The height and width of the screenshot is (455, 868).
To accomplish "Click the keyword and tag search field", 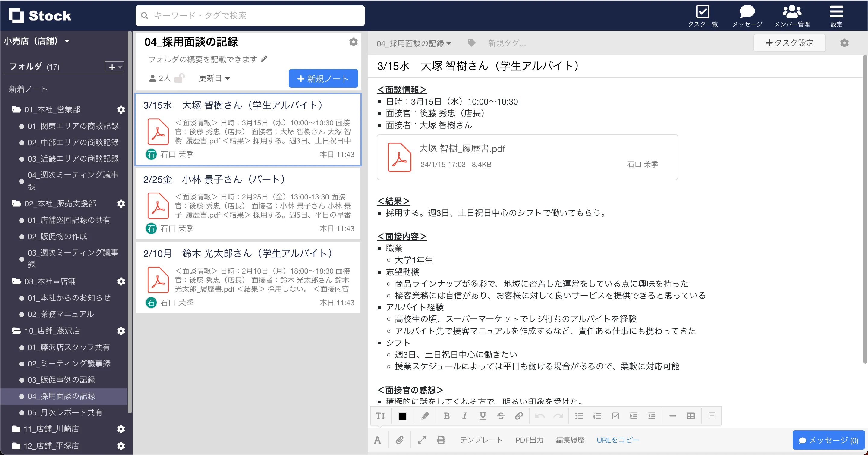I will coord(250,15).
